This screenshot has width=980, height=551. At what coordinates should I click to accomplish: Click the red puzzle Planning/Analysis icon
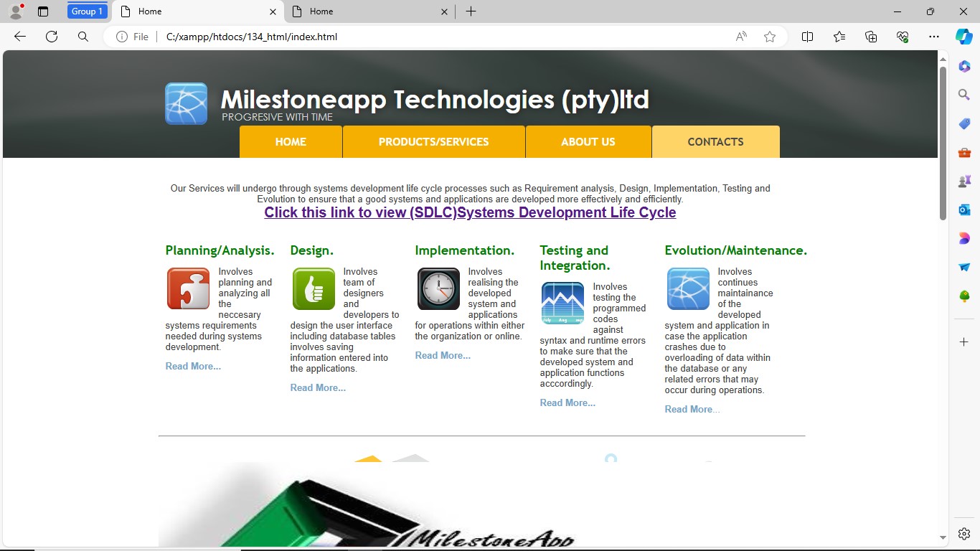[x=188, y=288]
